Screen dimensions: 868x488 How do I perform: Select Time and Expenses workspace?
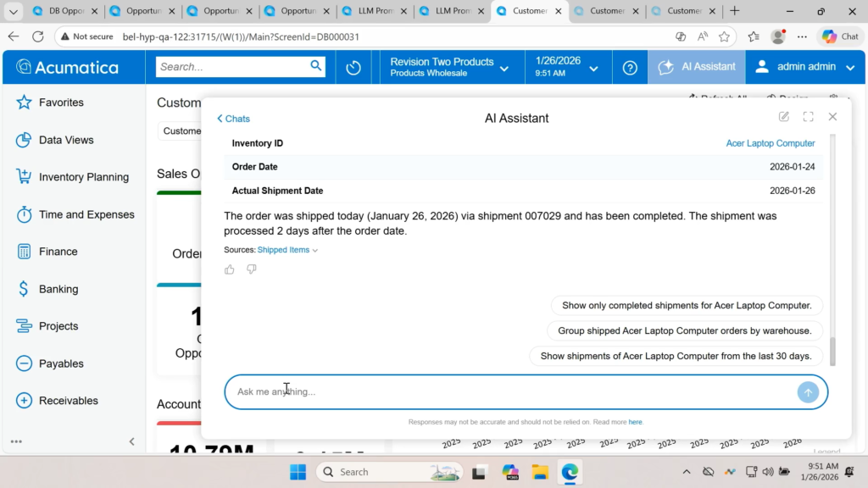click(x=86, y=214)
